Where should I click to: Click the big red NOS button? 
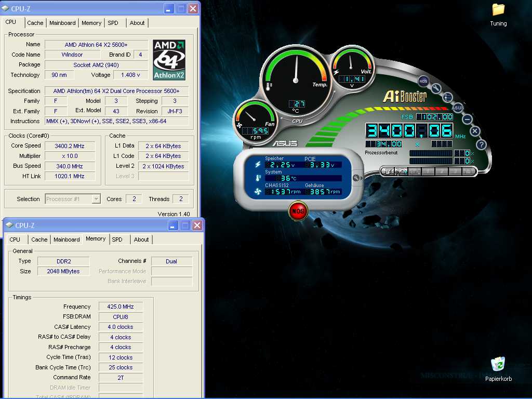[x=298, y=211]
